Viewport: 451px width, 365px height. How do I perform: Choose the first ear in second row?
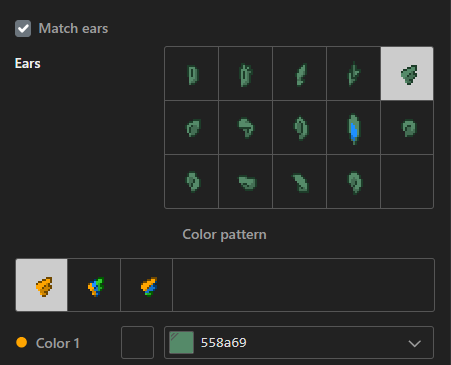[192, 128]
